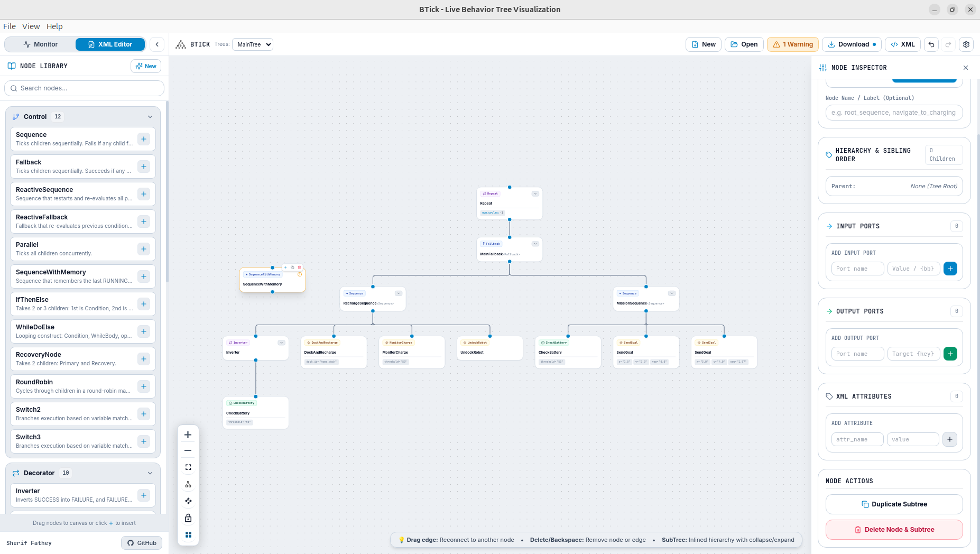Click the canvas cluster icon above the lock
This screenshot has width=980, height=554.
pos(188,501)
